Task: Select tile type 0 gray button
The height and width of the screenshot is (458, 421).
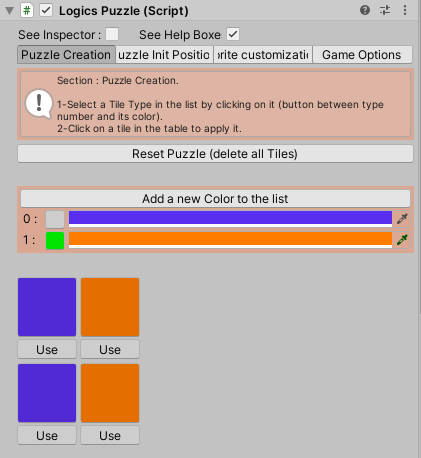Action: tap(55, 219)
